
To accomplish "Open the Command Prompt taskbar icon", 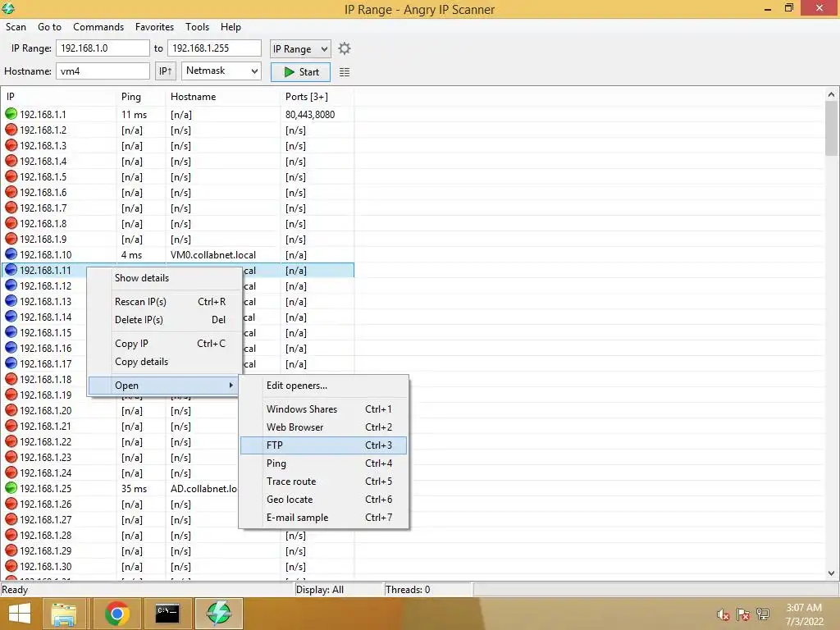I will pos(167,614).
